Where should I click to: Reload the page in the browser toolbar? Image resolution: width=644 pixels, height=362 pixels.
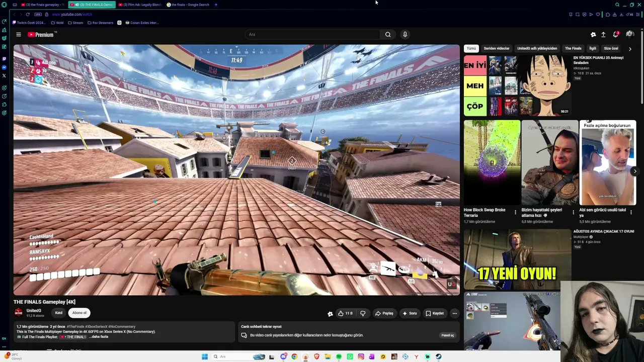click(28, 15)
